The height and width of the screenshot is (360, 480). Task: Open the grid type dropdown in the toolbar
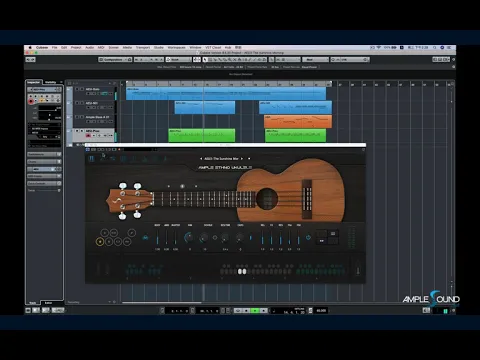315,60
